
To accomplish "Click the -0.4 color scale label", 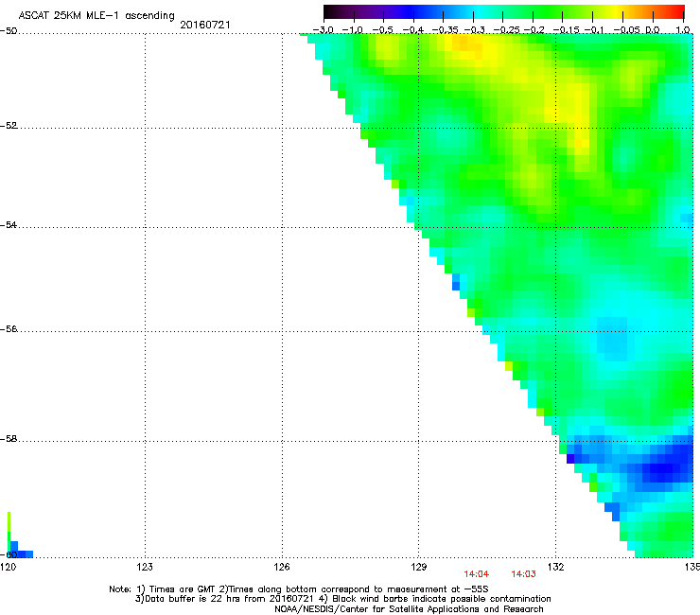I will point(413,30).
